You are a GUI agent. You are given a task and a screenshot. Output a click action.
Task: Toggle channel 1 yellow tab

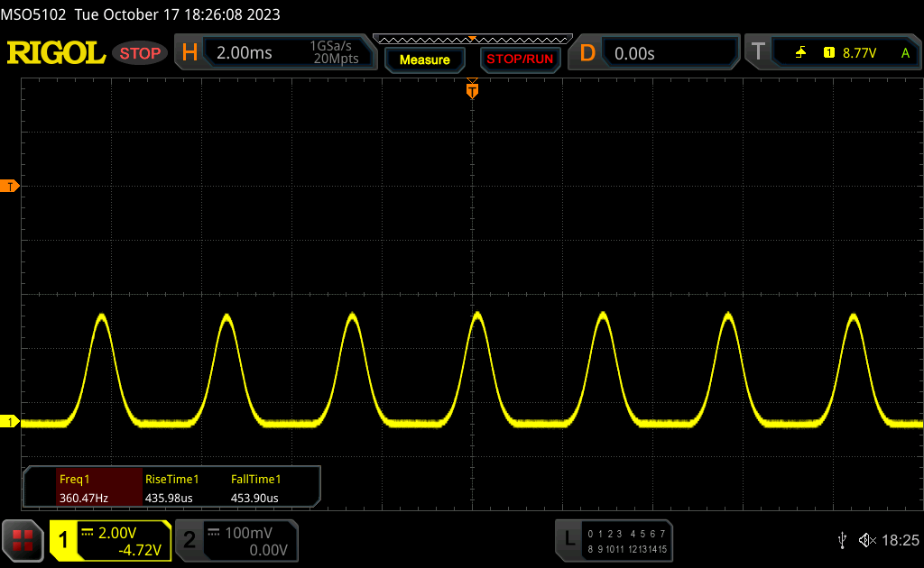[x=110, y=540]
